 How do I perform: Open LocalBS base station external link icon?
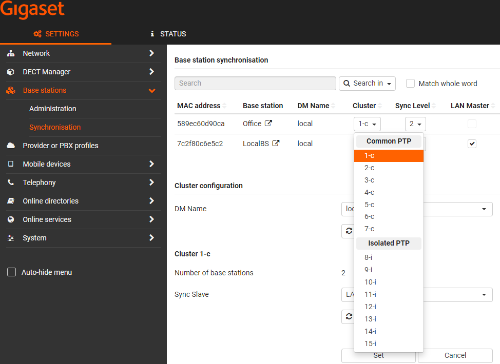coord(276,143)
